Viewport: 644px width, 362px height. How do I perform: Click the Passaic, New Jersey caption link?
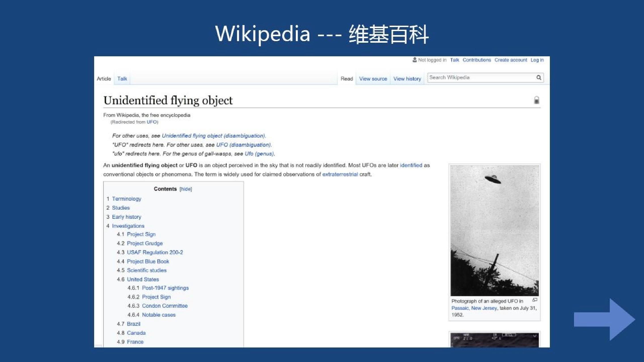474,308
